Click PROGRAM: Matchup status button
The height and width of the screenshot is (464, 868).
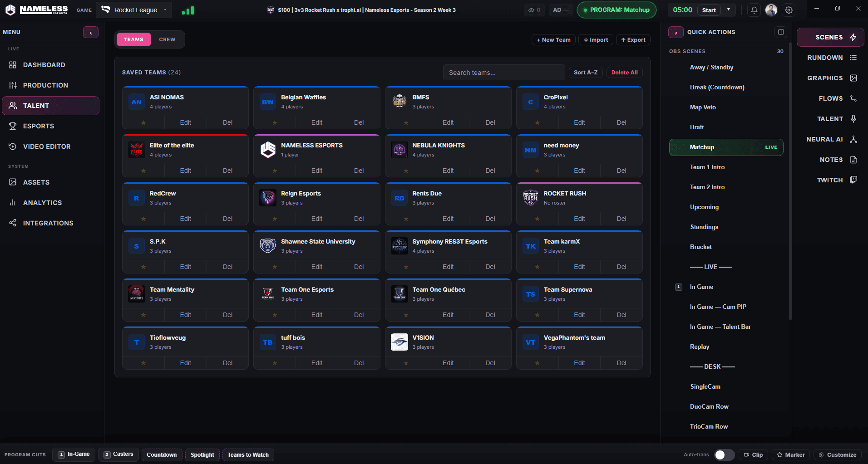(616, 10)
